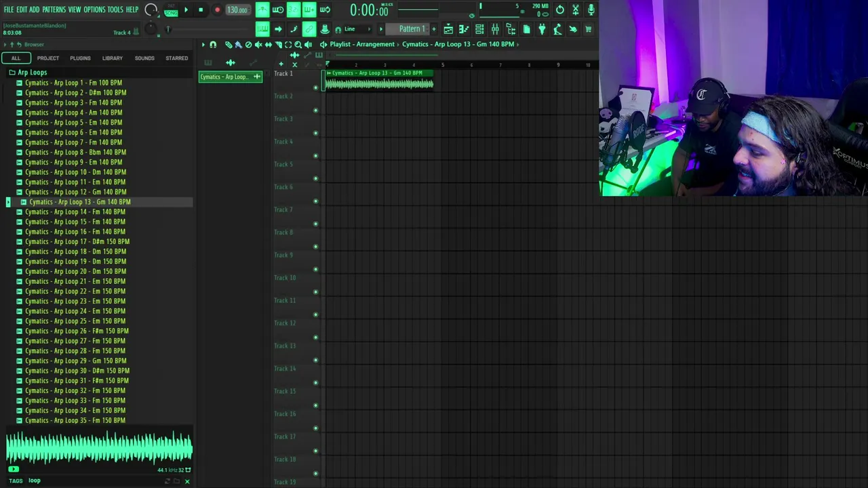Toggle the metronome button
Viewport: 868px width, 488px height.
click(262, 9)
